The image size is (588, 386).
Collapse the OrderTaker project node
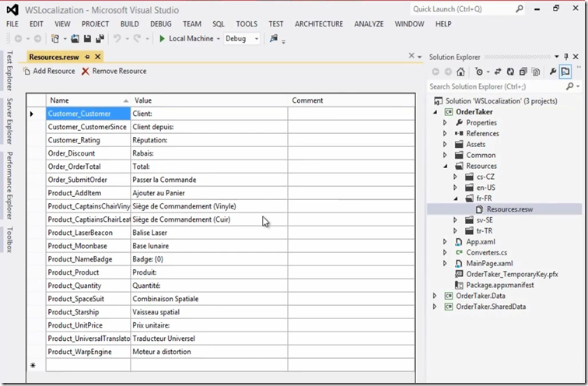click(x=436, y=112)
